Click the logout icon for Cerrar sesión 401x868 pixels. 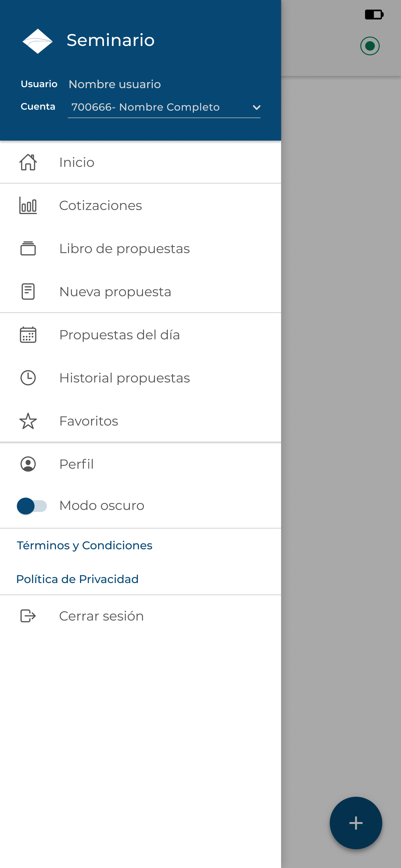tap(28, 616)
